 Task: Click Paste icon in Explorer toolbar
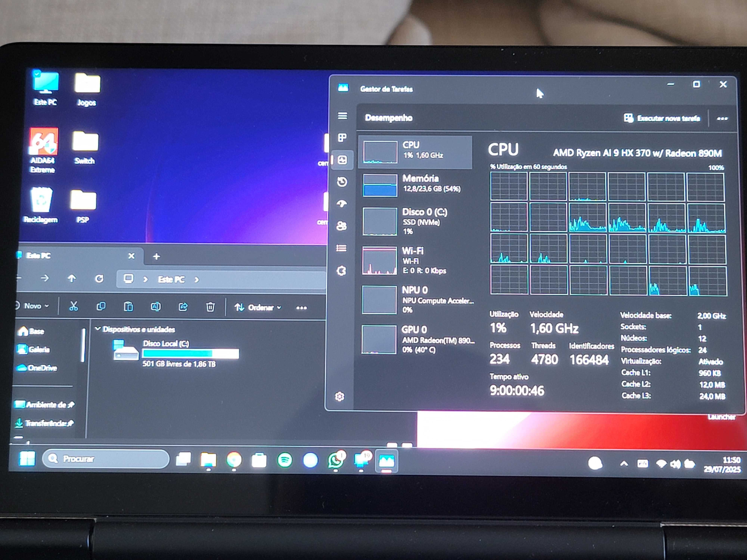pyautogui.click(x=128, y=307)
